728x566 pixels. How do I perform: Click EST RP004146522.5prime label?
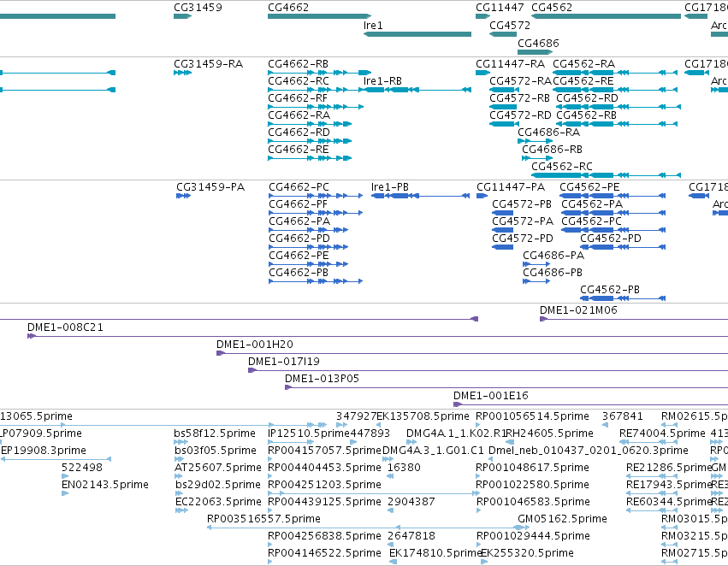tap(324, 553)
